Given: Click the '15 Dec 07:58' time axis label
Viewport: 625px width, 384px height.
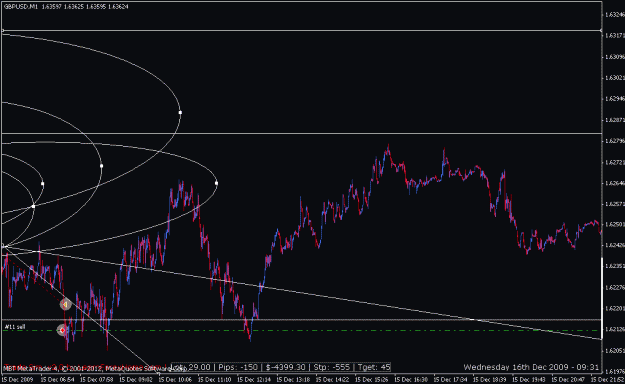Looking at the screenshot, I should (x=97, y=379).
